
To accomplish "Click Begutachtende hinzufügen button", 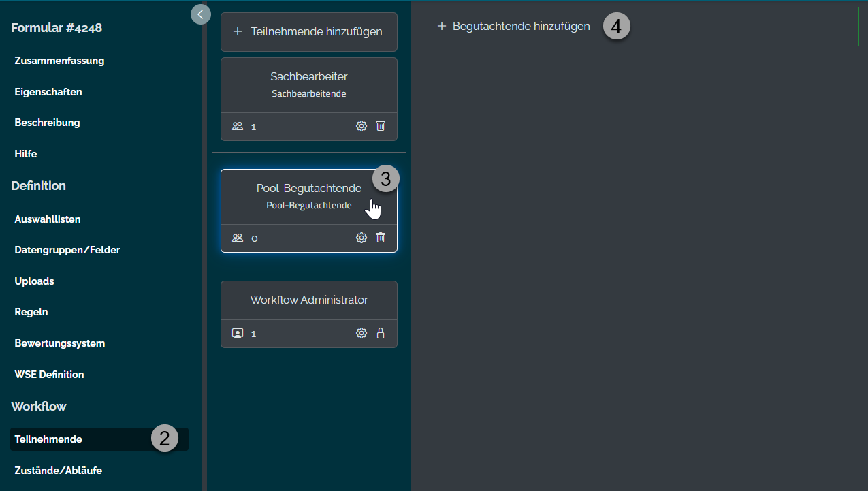I will (x=514, y=27).
